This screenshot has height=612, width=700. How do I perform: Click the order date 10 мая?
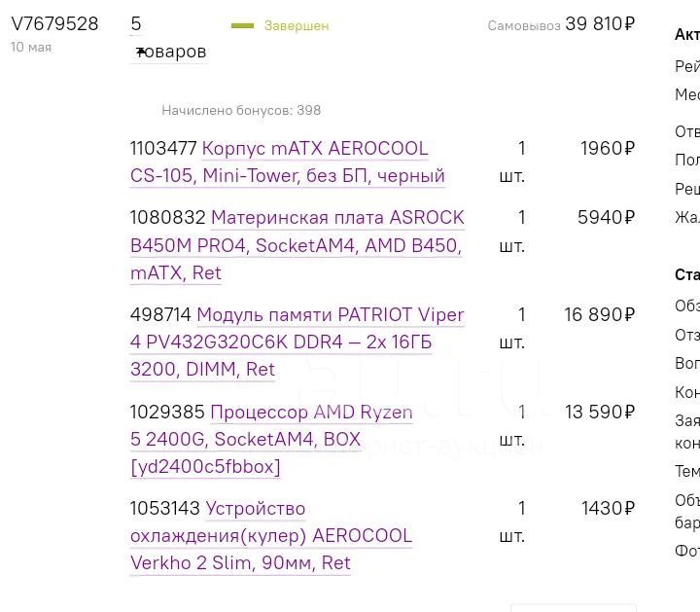31,48
